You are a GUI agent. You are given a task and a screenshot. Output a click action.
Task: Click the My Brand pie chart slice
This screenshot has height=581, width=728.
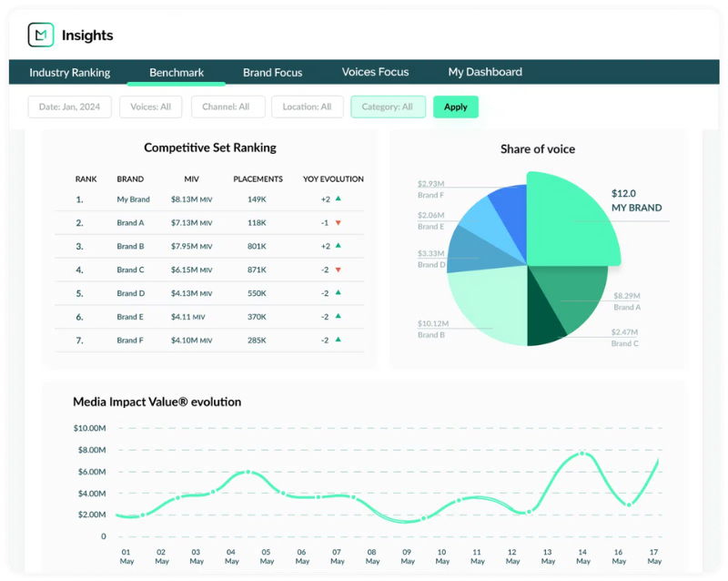click(x=569, y=223)
